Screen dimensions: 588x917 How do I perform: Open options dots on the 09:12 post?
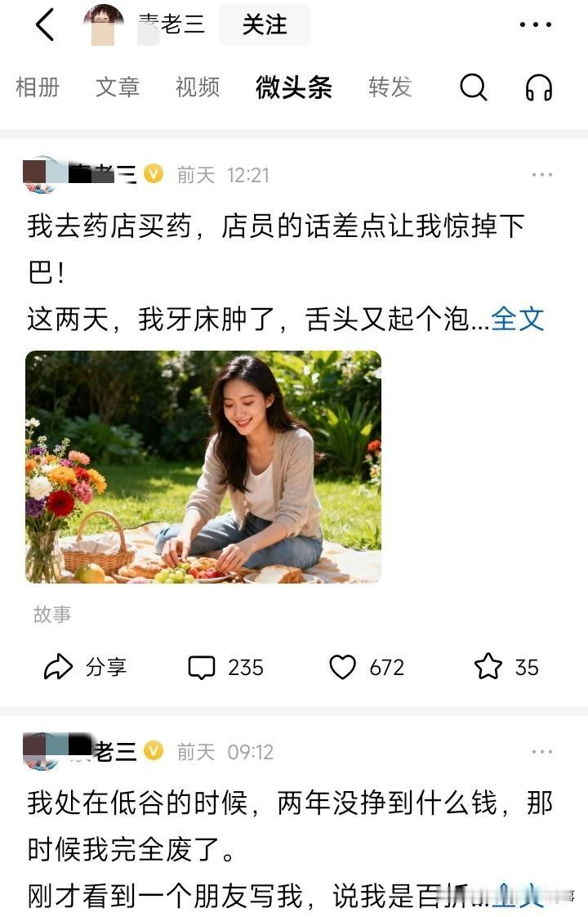pyautogui.click(x=541, y=751)
